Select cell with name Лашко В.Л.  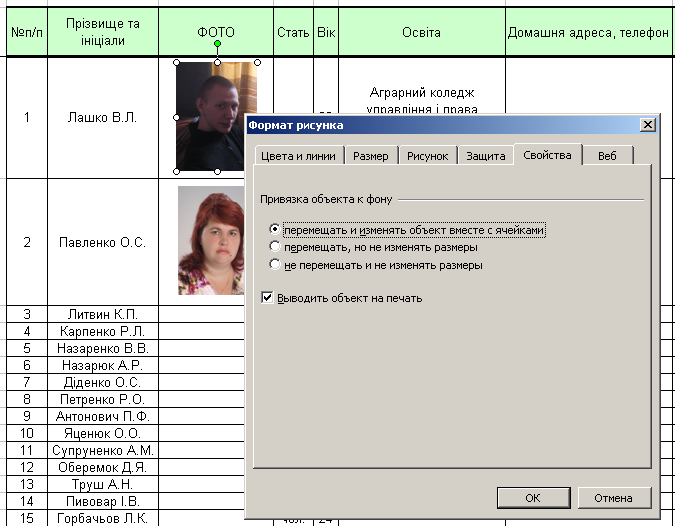(103, 117)
